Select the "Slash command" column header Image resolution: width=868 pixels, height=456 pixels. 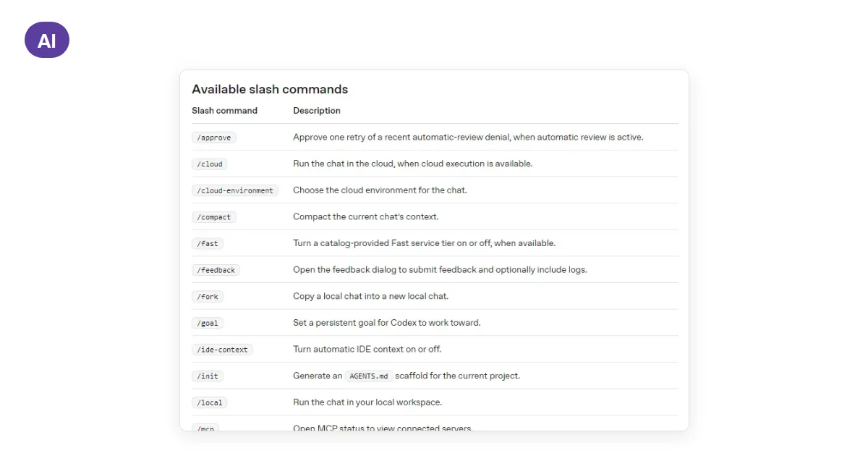point(224,111)
